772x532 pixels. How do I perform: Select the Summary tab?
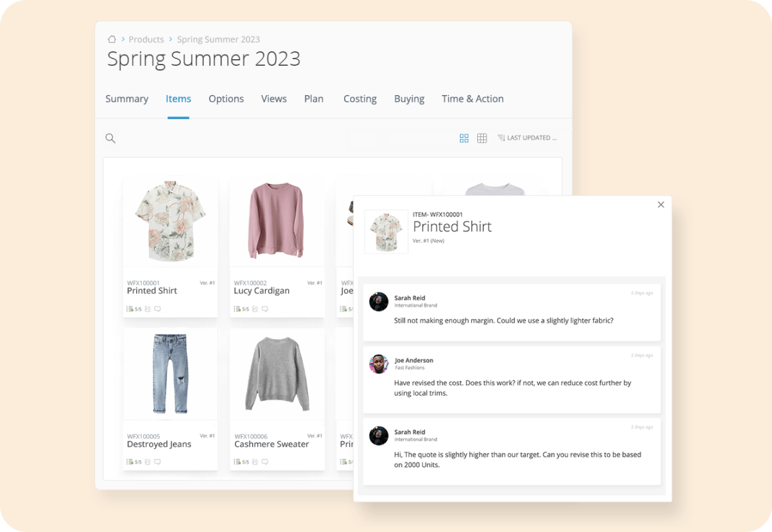[126, 99]
